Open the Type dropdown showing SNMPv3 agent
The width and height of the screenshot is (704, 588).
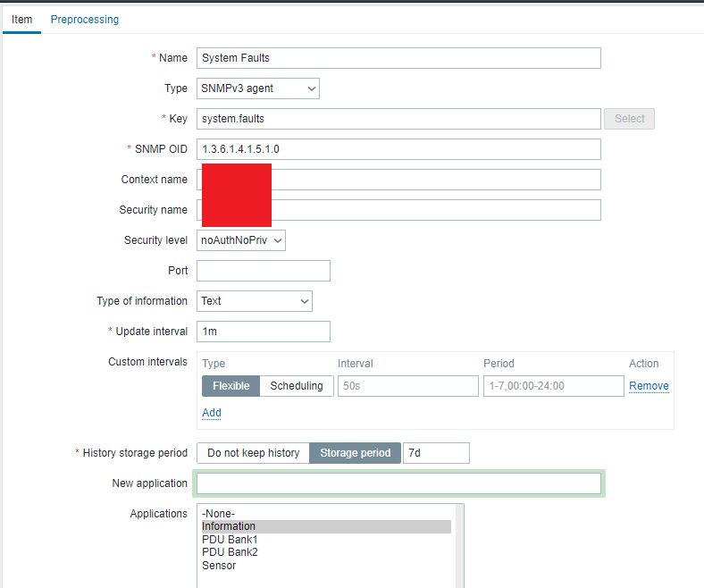coord(257,88)
